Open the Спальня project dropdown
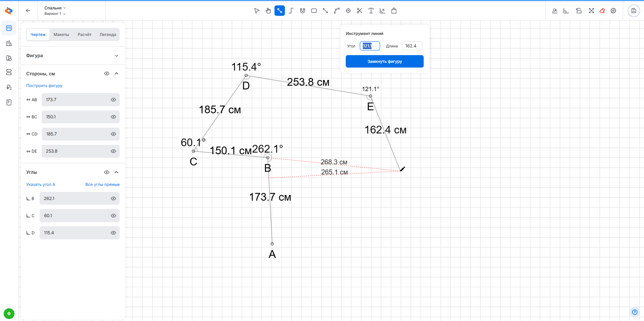 (x=55, y=8)
